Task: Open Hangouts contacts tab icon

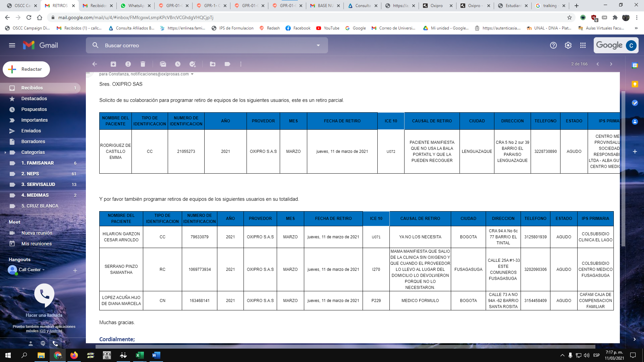Action: point(31,344)
